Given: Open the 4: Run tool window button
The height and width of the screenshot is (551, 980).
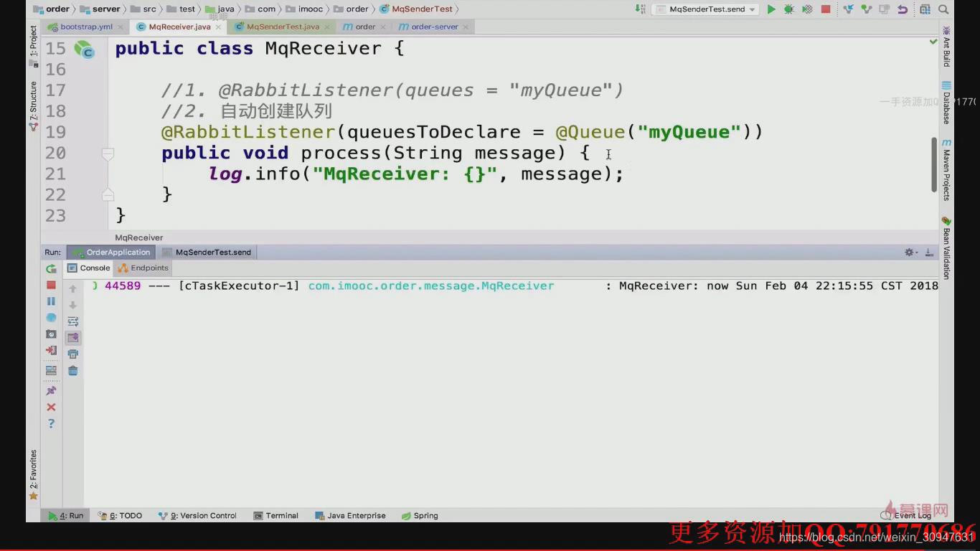Looking at the screenshot, I should [66, 516].
